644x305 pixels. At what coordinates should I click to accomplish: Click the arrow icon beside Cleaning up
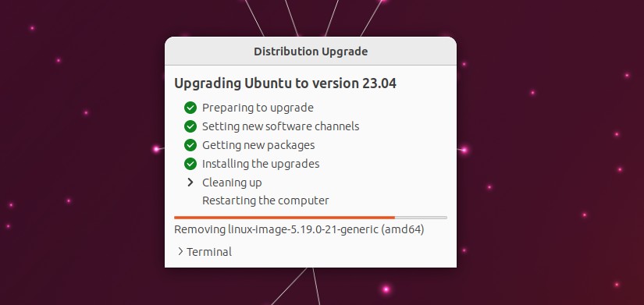(190, 183)
